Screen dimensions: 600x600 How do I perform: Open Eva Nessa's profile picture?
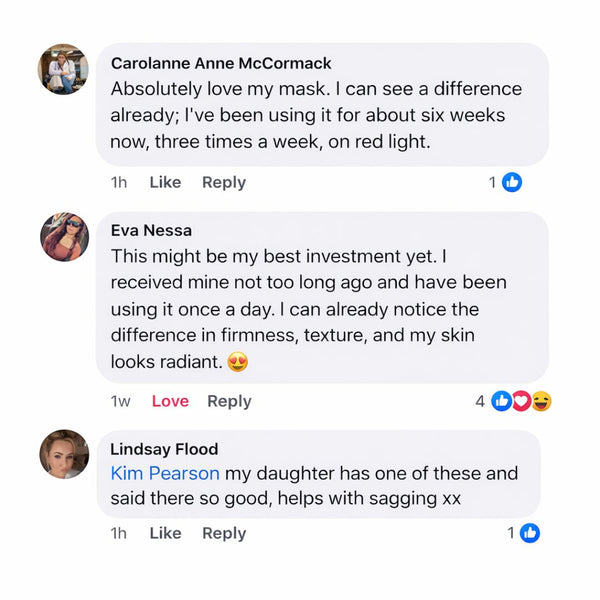[x=64, y=237]
